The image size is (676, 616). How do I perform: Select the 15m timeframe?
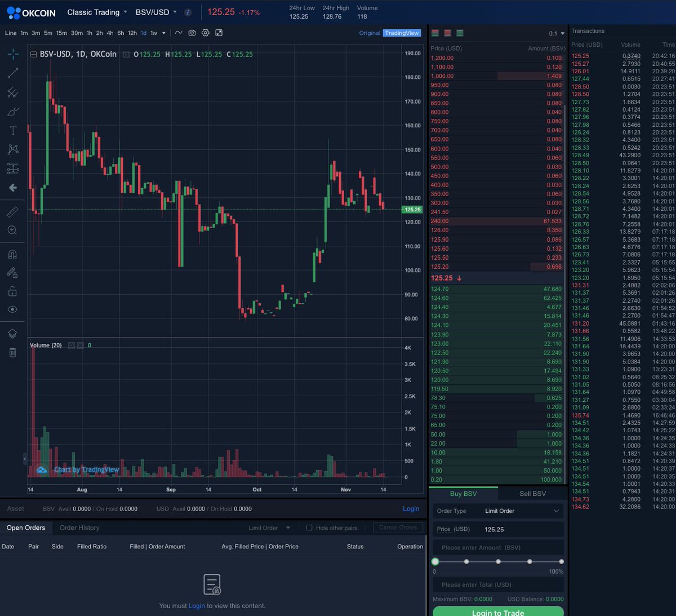61,33
